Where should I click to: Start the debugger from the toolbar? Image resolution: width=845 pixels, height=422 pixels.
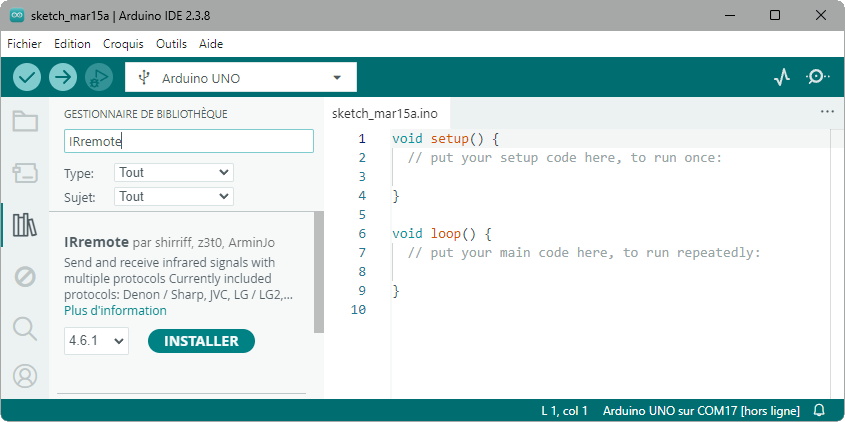point(98,77)
